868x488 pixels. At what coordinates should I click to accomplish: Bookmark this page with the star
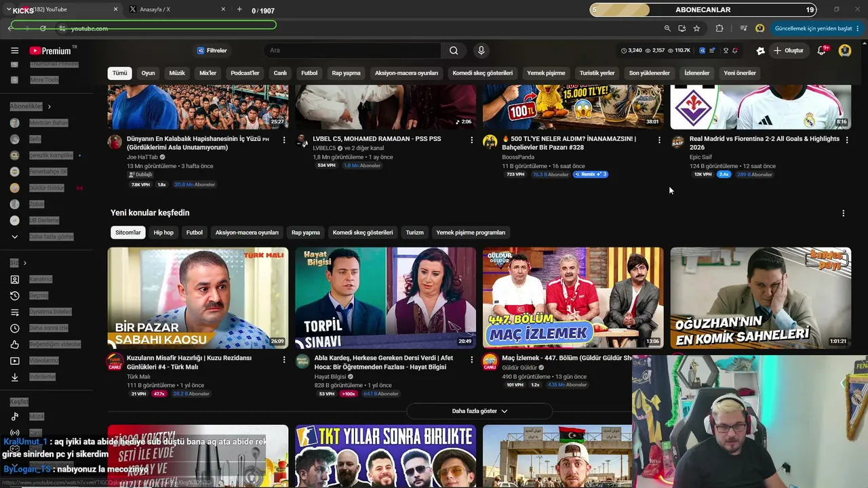tap(696, 28)
